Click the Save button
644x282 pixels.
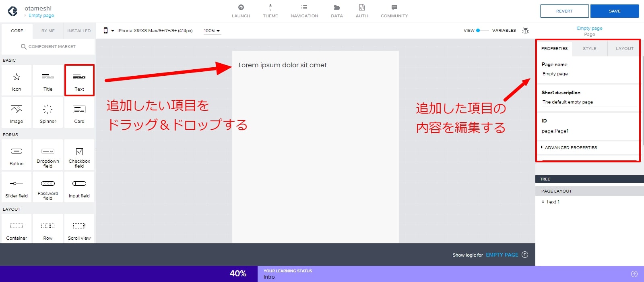coord(614,11)
